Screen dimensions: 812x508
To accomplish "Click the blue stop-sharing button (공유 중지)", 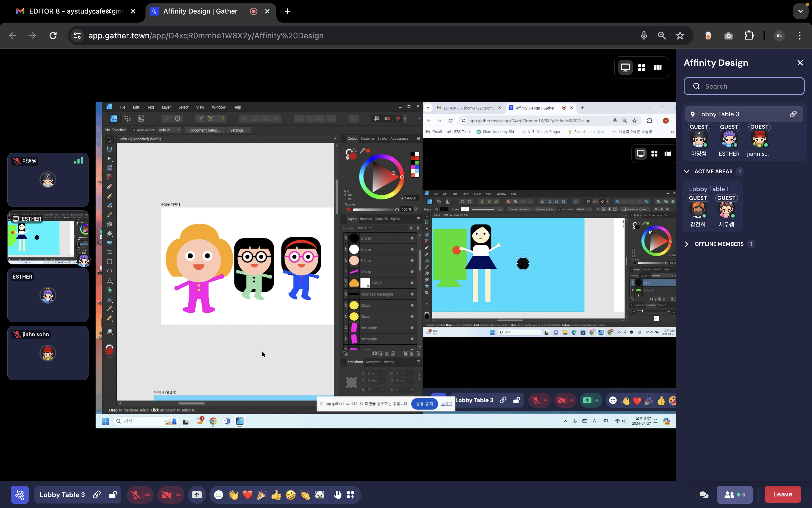I will (424, 404).
